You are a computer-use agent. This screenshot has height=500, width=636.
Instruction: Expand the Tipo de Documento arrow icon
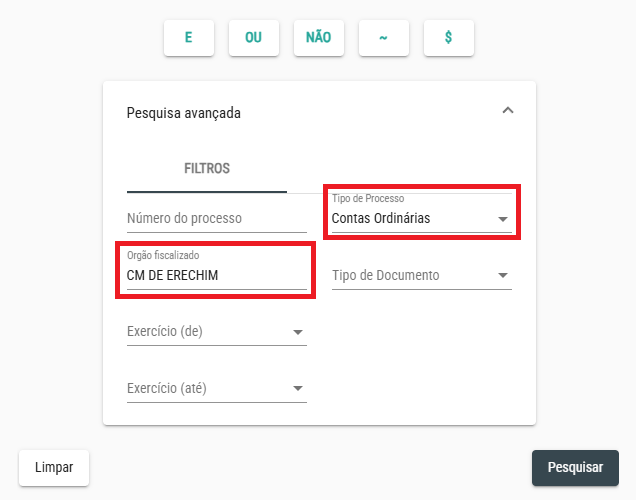(x=503, y=275)
